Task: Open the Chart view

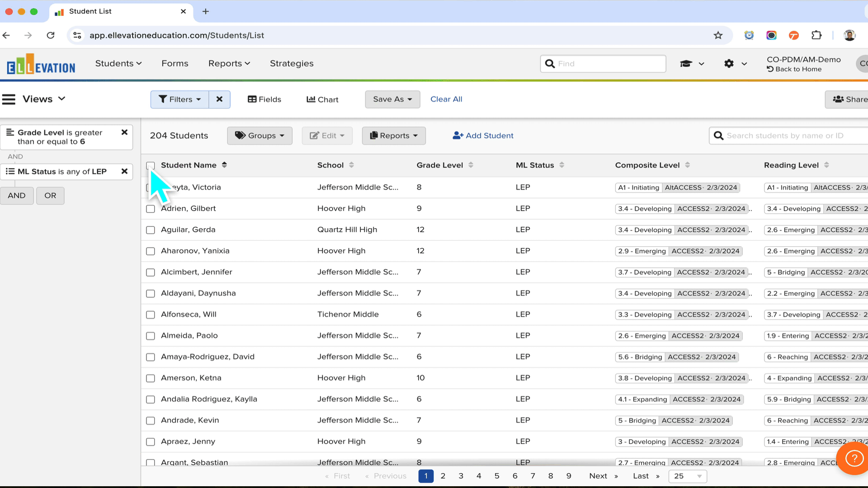Action: click(x=322, y=99)
